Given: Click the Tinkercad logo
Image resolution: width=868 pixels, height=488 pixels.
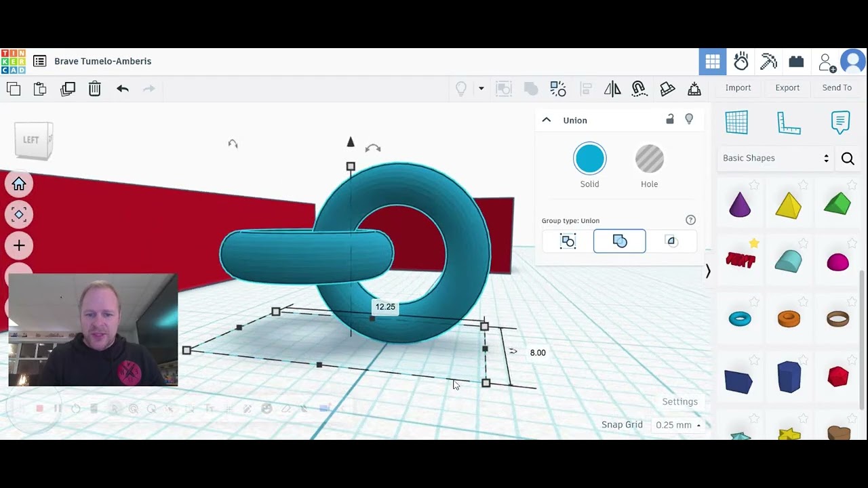Looking at the screenshot, I should coord(13,61).
